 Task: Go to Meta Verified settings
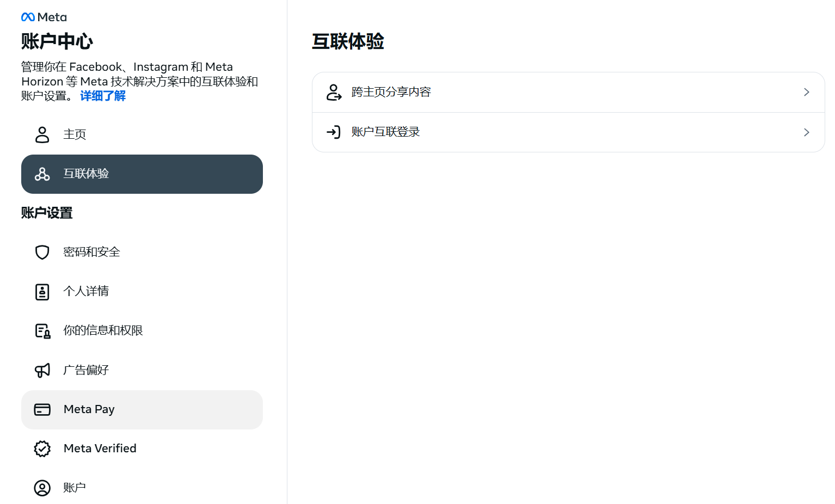point(100,448)
